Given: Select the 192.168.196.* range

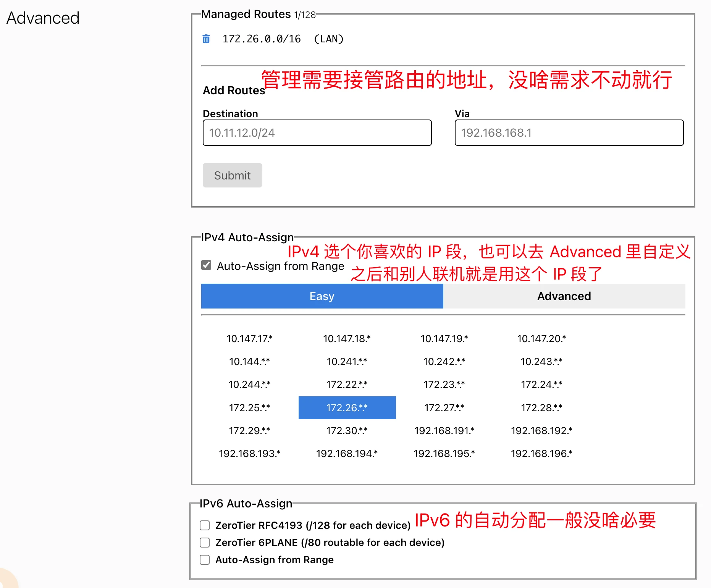Looking at the screenshot, I should pos(541,454).
